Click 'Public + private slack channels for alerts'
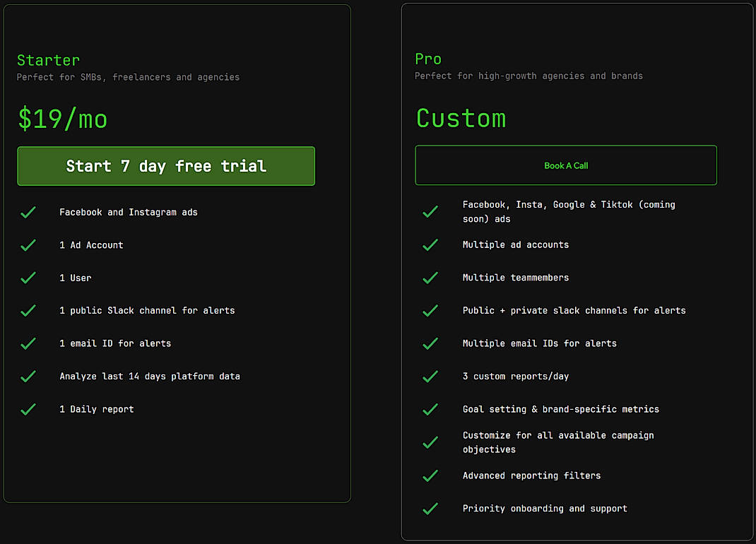 (x=574, y=311)
